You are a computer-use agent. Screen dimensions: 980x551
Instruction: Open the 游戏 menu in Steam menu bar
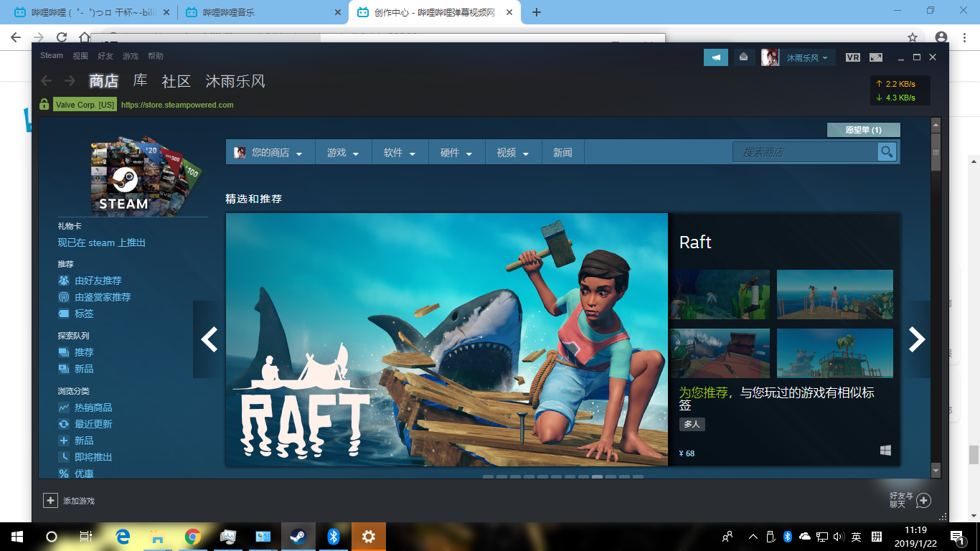point(131,56)
